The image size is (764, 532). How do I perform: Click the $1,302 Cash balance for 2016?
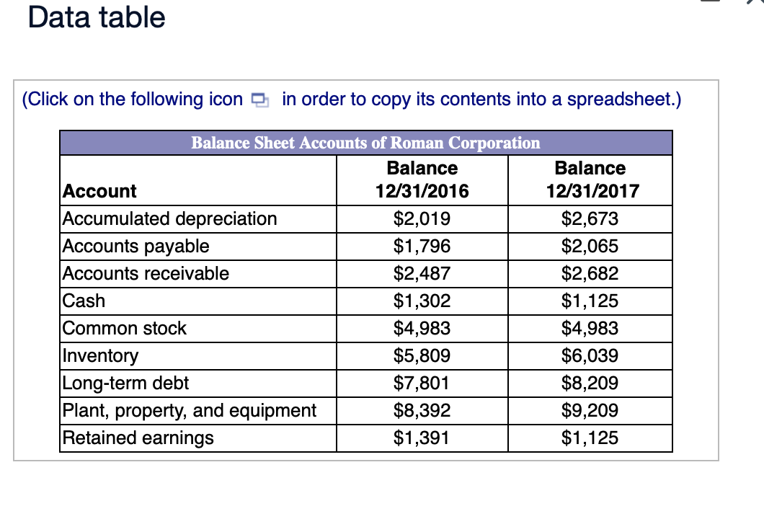[422, 301]
